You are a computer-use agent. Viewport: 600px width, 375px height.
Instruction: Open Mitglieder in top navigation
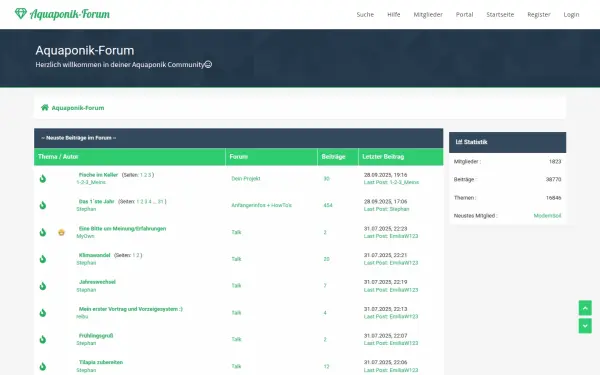click(x=428, y=15)
